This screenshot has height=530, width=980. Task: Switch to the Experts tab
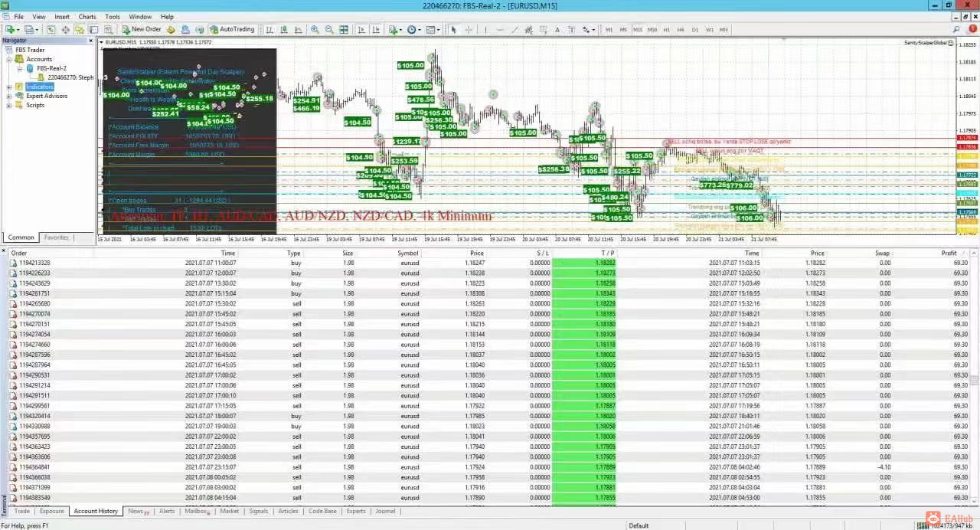(356, 511)
